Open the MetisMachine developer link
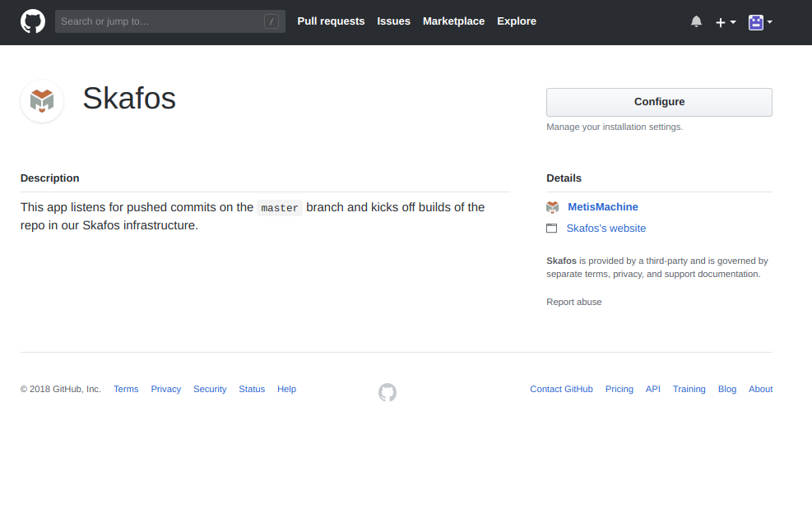The image size is (812, 522). click(603, 207)
